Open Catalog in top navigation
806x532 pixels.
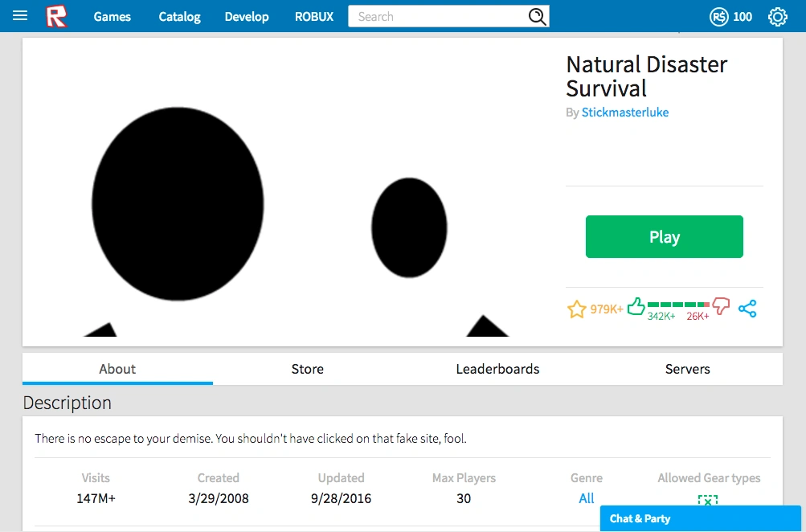click(179, 16)
